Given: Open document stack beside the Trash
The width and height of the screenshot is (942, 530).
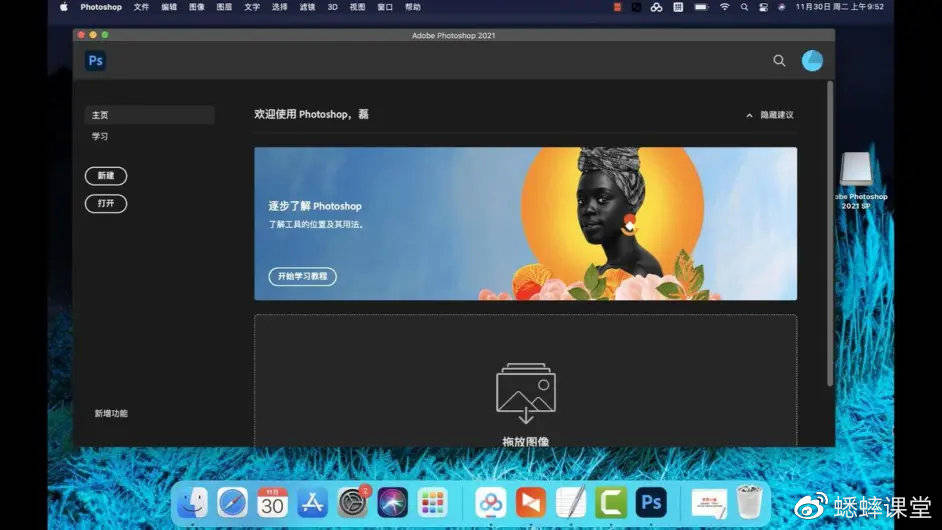Looking at the screenshot, I should point(709,503).
